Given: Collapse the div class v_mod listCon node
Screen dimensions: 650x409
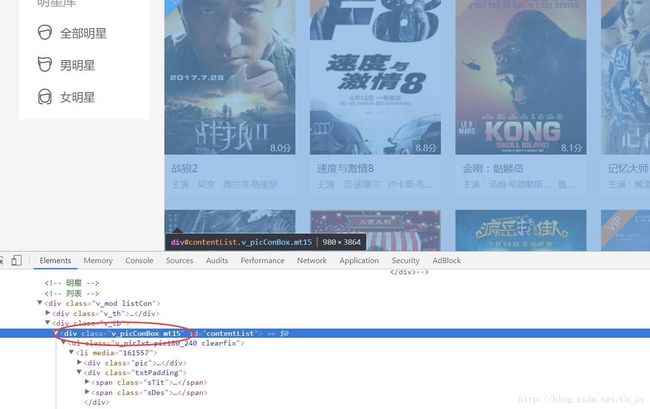Looking at the screenshot, I should click(40, 303).
